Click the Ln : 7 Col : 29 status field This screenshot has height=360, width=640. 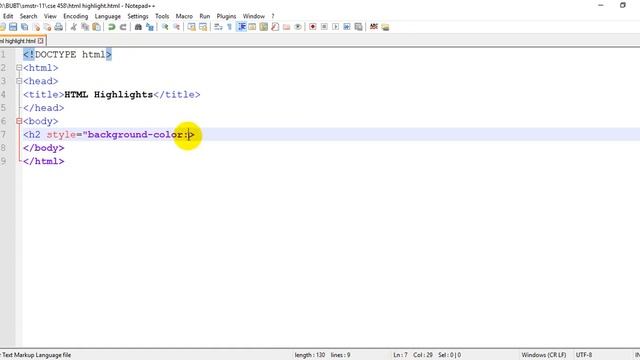[x=413, y=355]
